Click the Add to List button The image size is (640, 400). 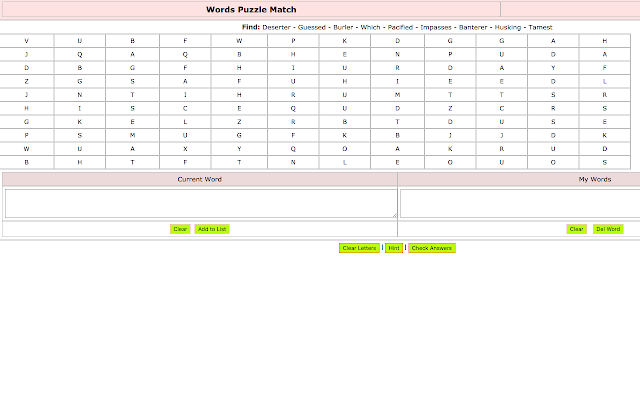point(212,229)
